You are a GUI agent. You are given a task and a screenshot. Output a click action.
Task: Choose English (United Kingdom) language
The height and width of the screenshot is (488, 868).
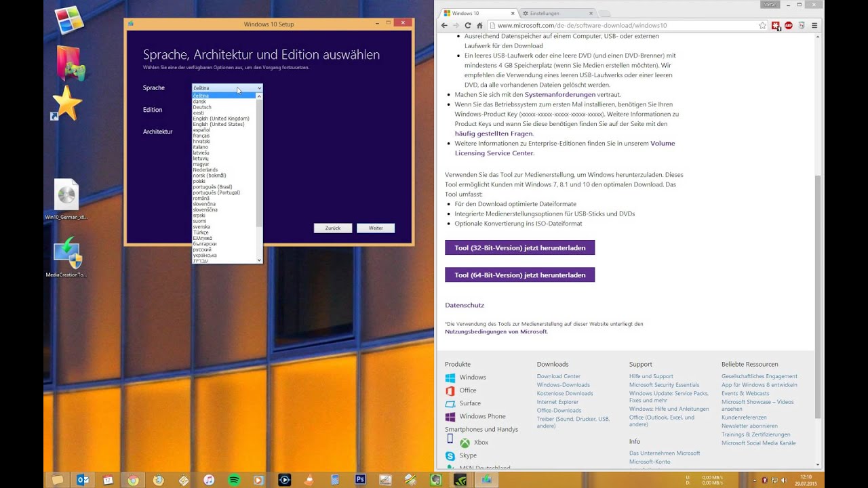[221, 119]
